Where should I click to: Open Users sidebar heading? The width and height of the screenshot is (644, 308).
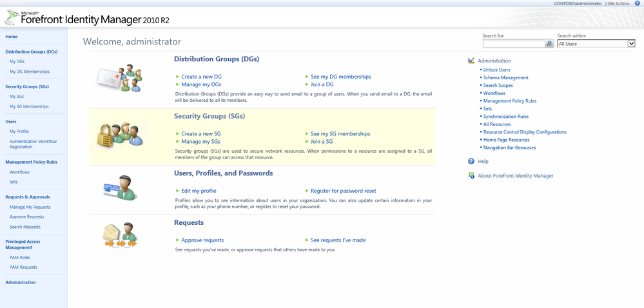pyautogui.click(x=11, y=122)
